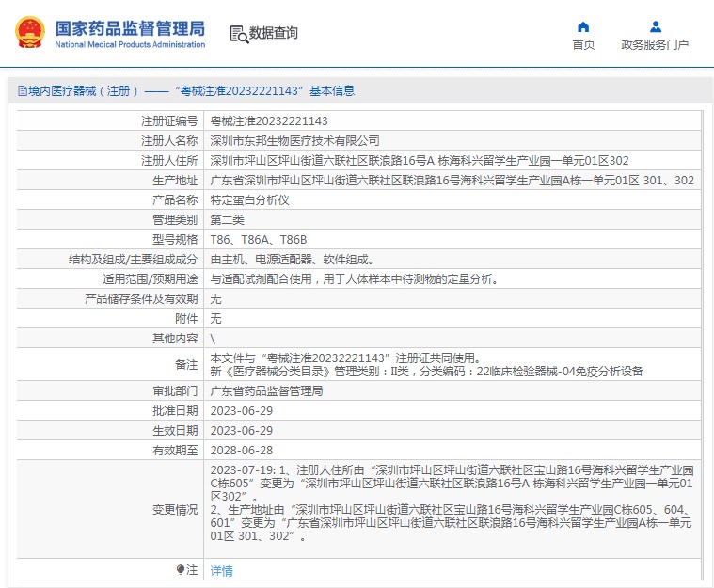Click 生效日期 value 2023-06-29
Screen dimensions: 714x588
(242, 430)
